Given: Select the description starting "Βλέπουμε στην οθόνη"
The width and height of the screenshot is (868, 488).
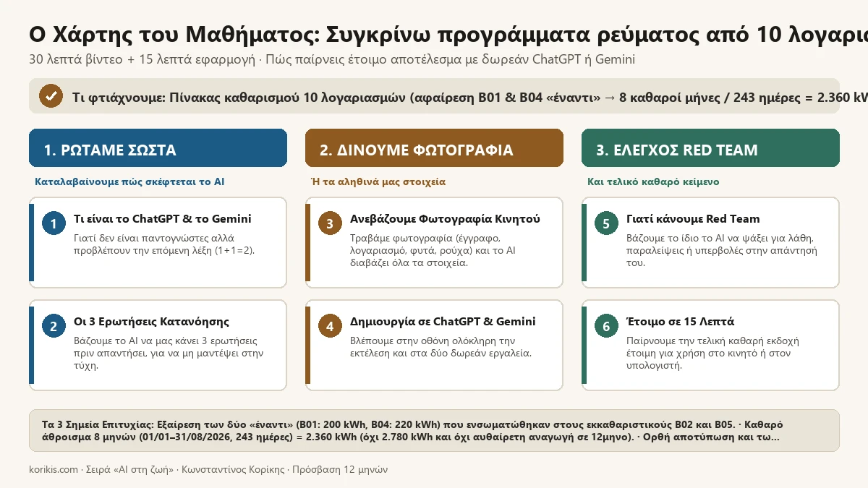Looking at the screenshot, I should tap(441, 346).
